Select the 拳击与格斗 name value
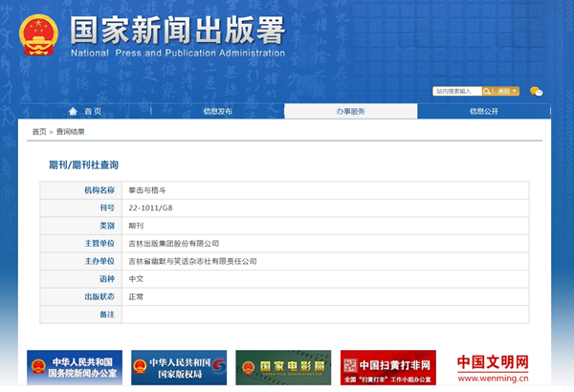The height and width of the screenshot is (392, 574). coord(147,190)
